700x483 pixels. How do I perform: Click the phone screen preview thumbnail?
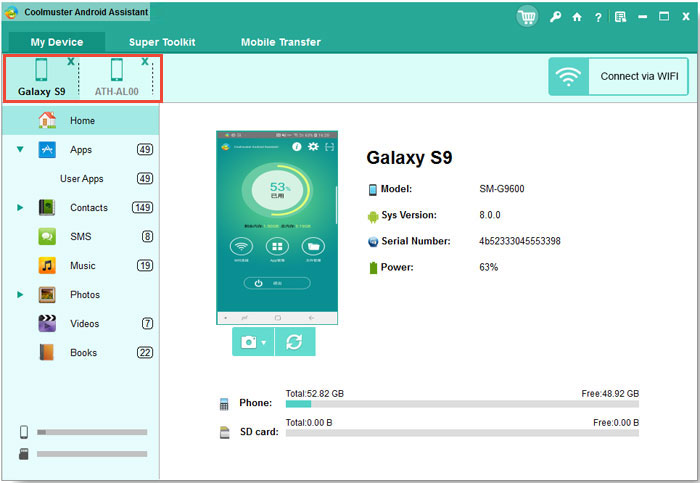pos(277,228)
